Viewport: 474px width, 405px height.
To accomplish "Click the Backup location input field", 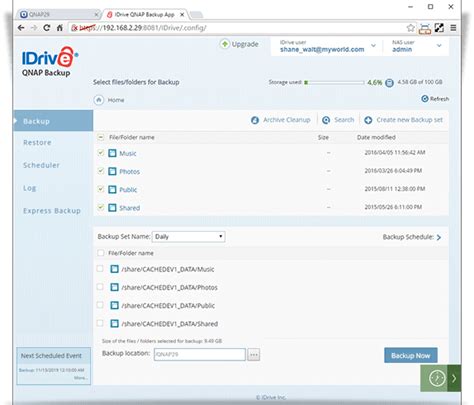I will [x=200, y=354].
